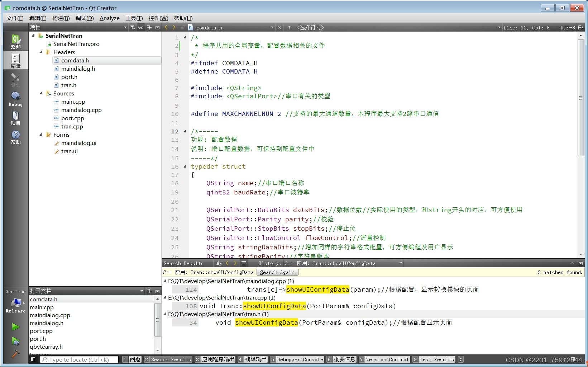This screenshot has width=588, height=367.
Task: Open the 问题 (Issues) output pane
Action: 132,359
